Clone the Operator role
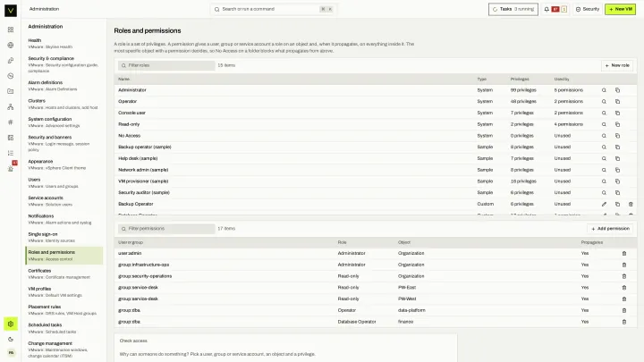644x362 pixels. (617, 101)
